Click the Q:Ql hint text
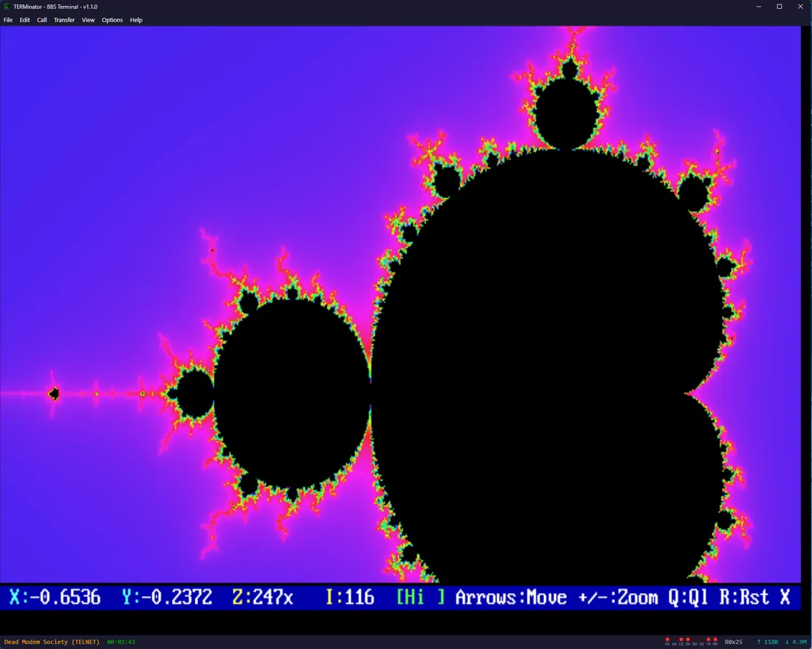812x649 pixels. click(x=688, y=597)
